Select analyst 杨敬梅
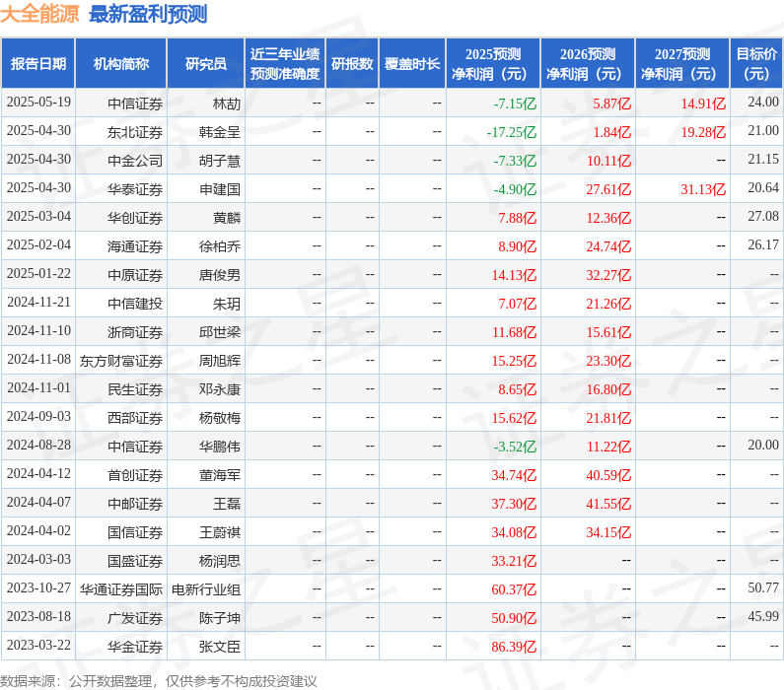The image size is (784, 690). click(x=220, y=418)
